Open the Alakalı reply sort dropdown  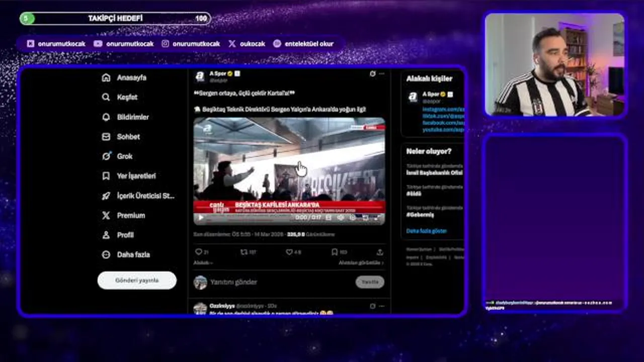coord(203,262)
